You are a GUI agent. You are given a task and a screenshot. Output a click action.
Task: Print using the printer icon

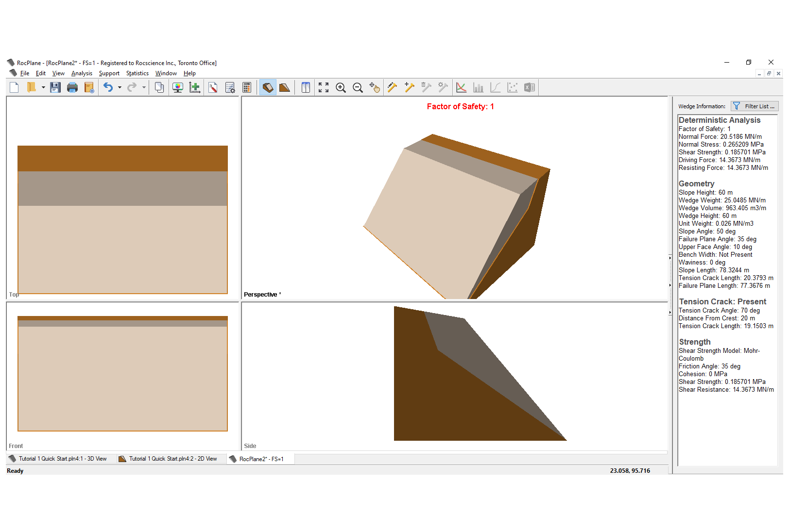point(72,87)
